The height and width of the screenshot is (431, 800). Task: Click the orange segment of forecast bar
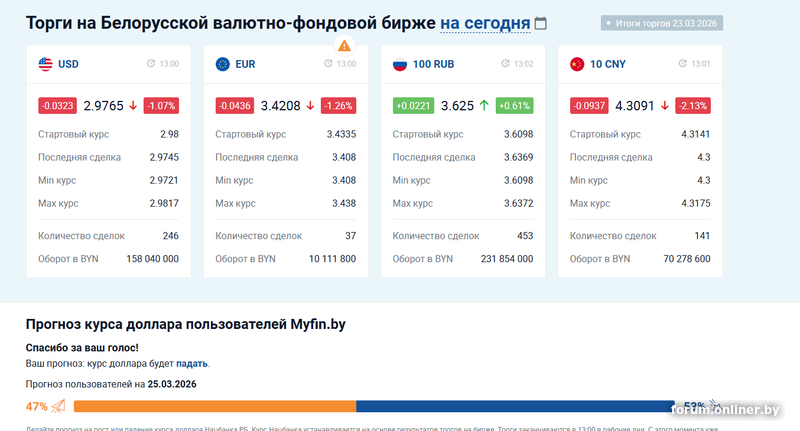pos(215,406)
